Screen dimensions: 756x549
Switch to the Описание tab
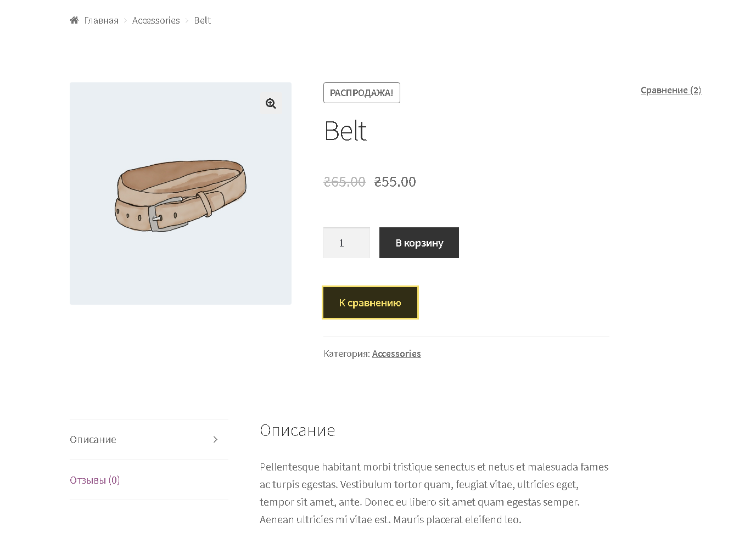click(x=93, y=439)
